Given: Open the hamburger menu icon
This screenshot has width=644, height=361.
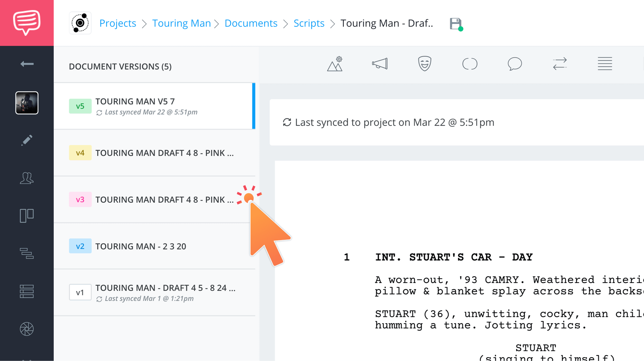Looking at the screenshot, I should tap(605, 64).
